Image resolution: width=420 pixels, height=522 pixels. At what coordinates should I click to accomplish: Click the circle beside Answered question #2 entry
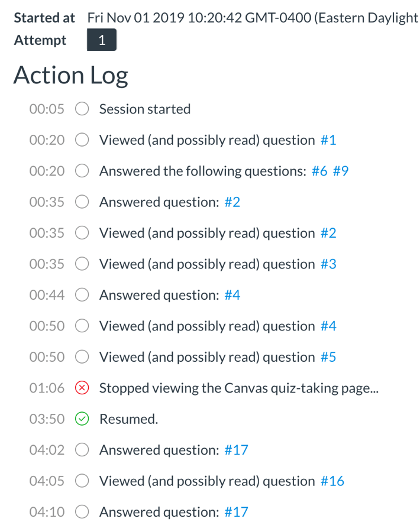click(x=82, y=202)
